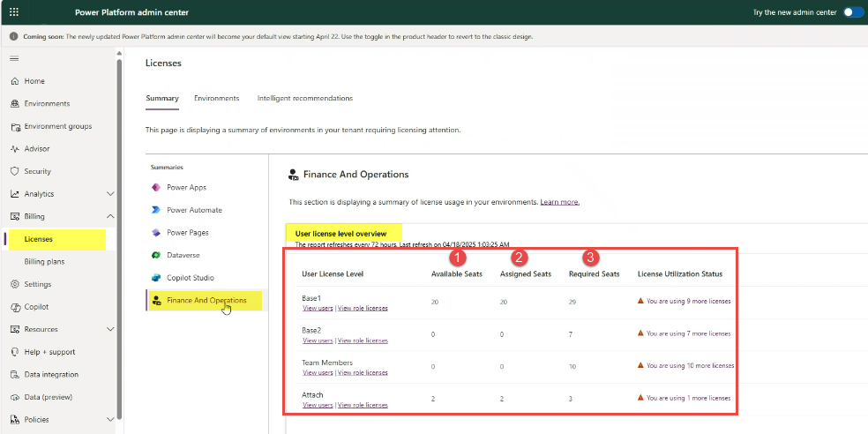Click the Security shield icon
The height and width of the screenshot is (434, 868).
click(15, 172)
